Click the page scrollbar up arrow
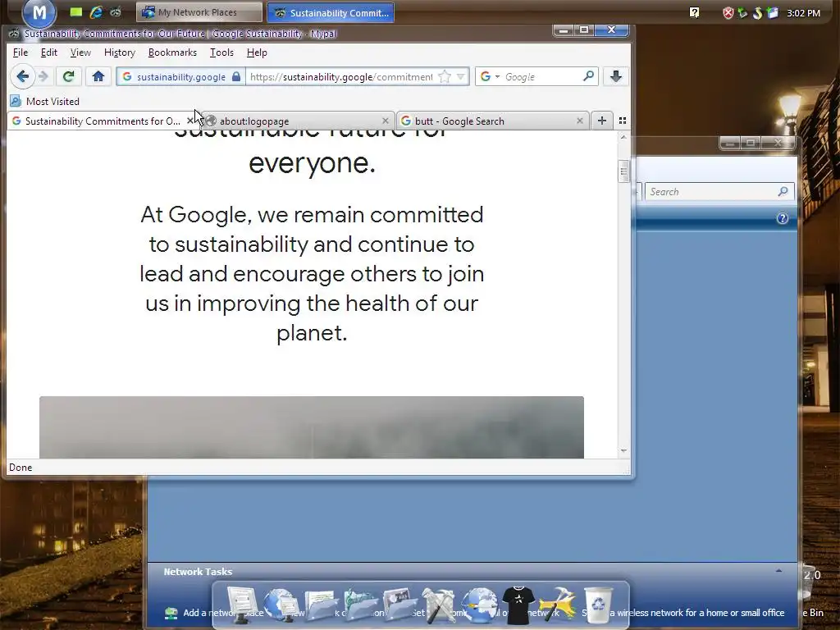 [623, 137]
